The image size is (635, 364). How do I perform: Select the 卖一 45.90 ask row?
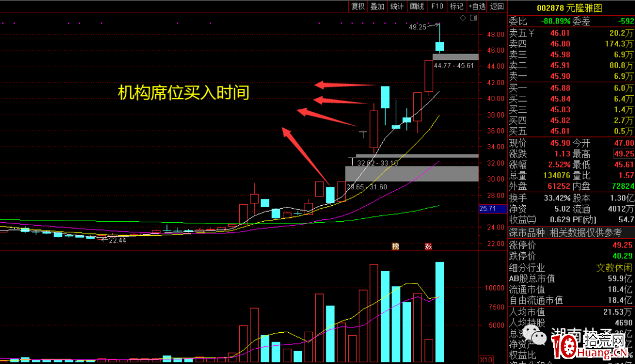coord(571,76)
